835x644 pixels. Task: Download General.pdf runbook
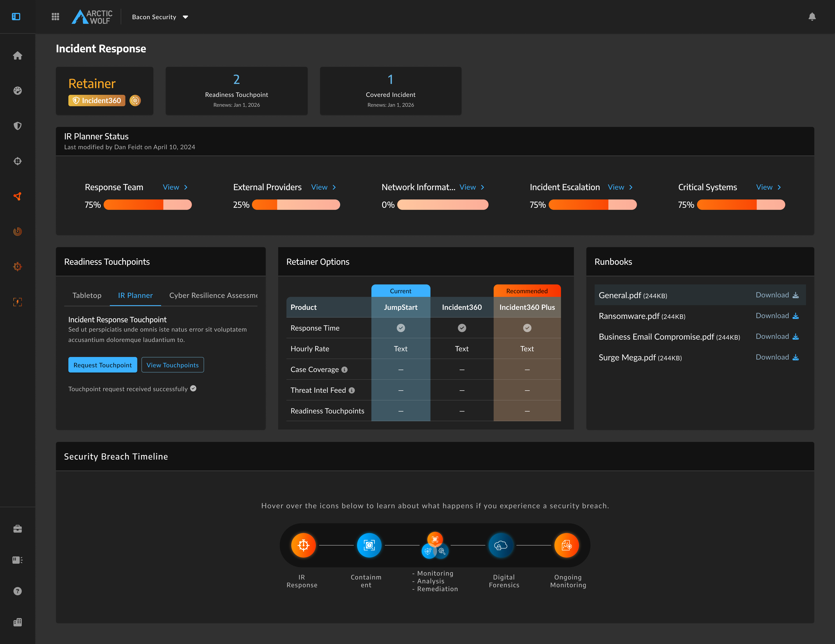(x=777, y=295)
